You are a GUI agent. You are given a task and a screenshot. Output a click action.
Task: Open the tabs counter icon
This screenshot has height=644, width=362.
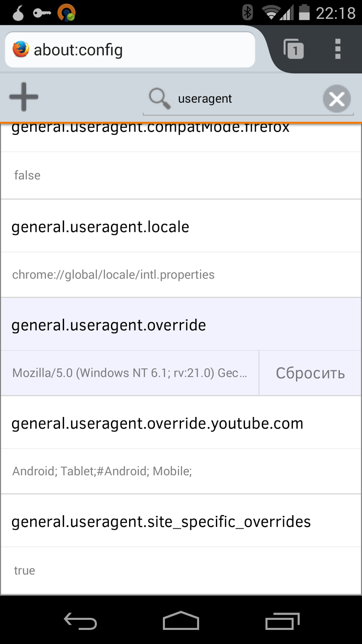coord(293,49)
